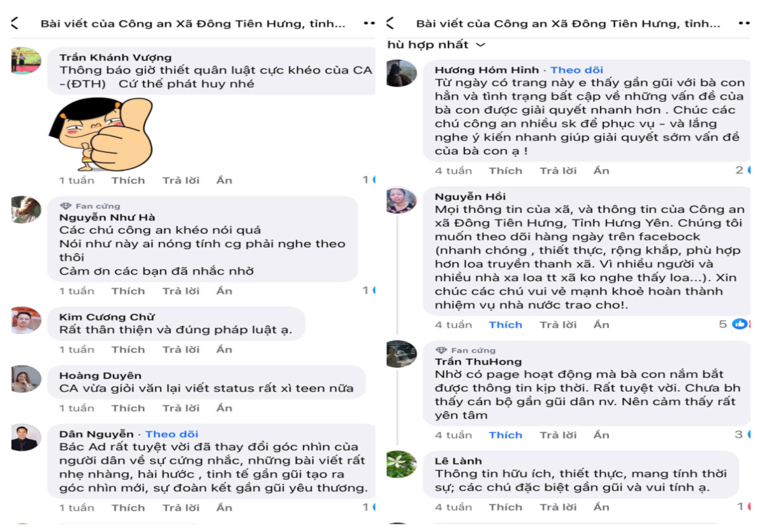Click like reaction icon on Nguyễn Hồi's comment
Image resolution: width=762 pixels, height=532 pixels.
point(740,324)
